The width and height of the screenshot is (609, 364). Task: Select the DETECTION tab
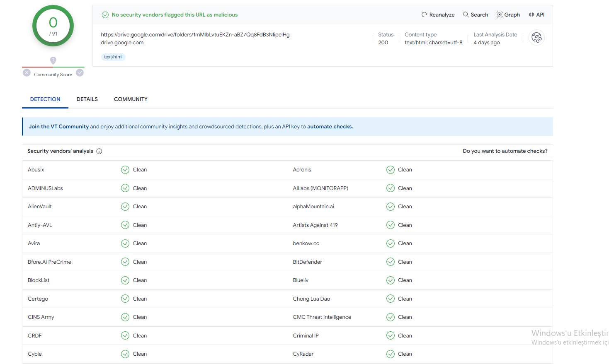point(45,99)
